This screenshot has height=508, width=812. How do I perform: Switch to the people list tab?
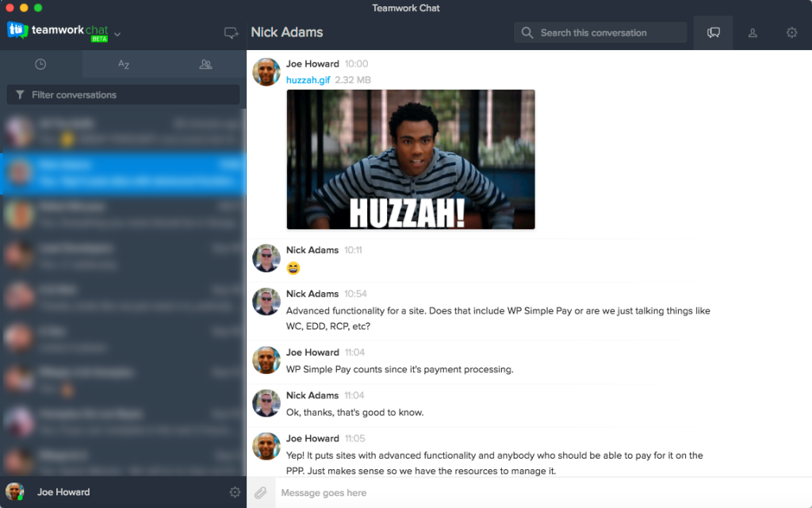click(205, 64)
